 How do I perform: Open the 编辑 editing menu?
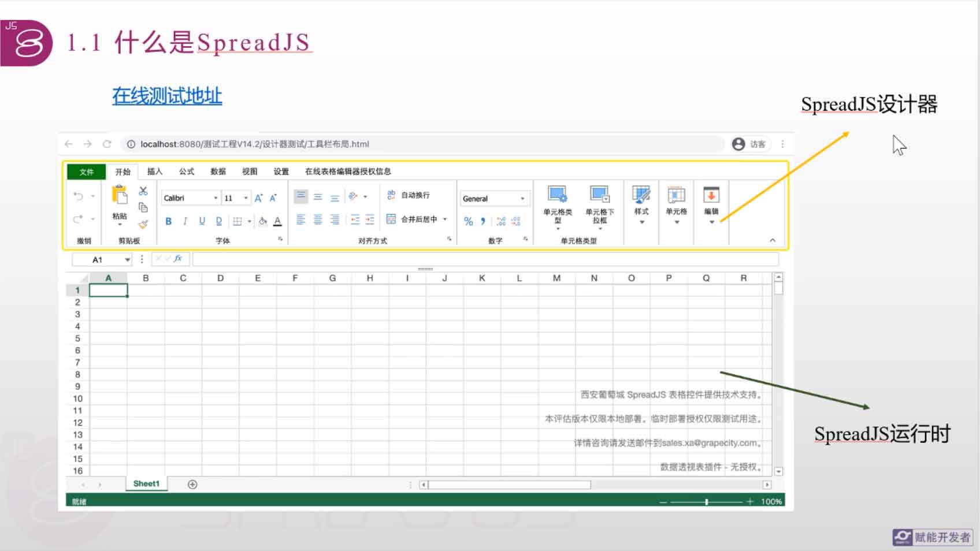pos(711,205)
